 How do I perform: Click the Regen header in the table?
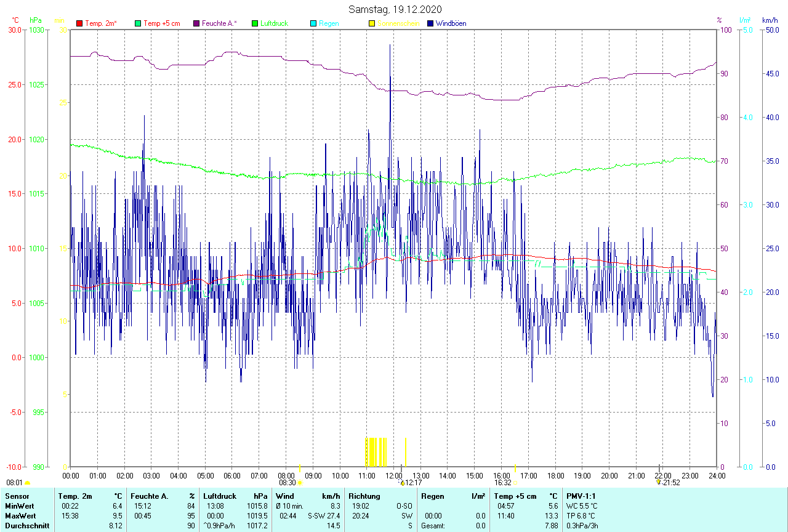click(x=433, y=496)
